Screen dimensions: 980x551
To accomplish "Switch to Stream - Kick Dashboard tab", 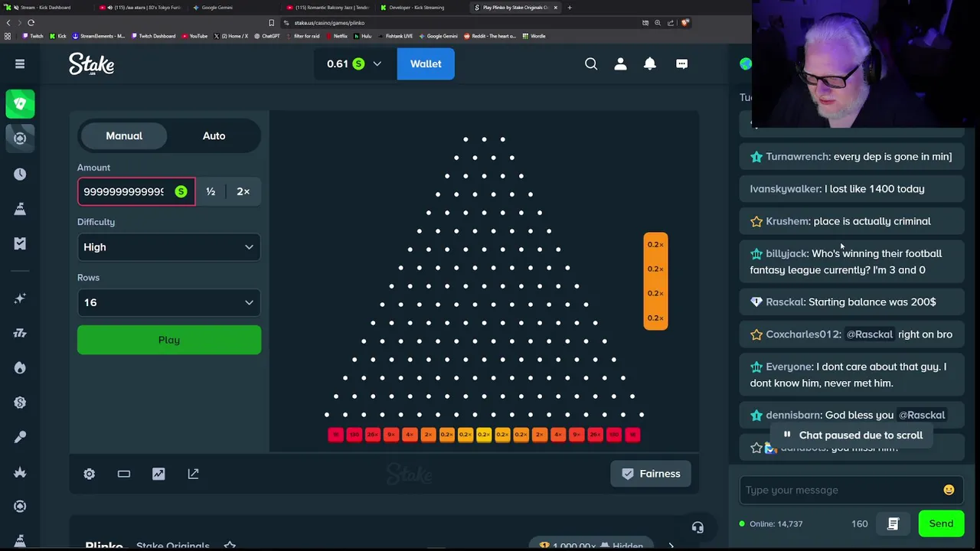I will point(46,8).
